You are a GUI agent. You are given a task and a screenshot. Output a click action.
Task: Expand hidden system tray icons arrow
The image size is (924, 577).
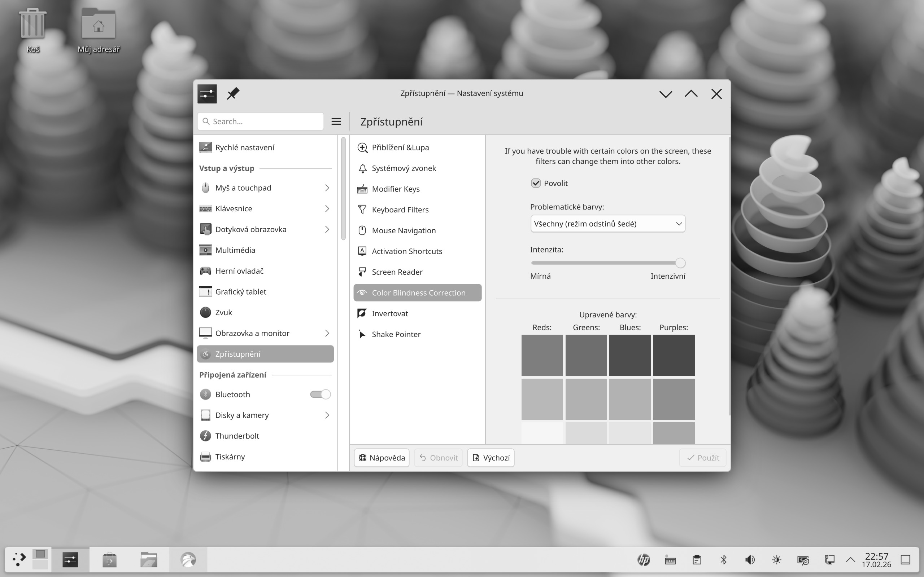click(x=850, y=560)
